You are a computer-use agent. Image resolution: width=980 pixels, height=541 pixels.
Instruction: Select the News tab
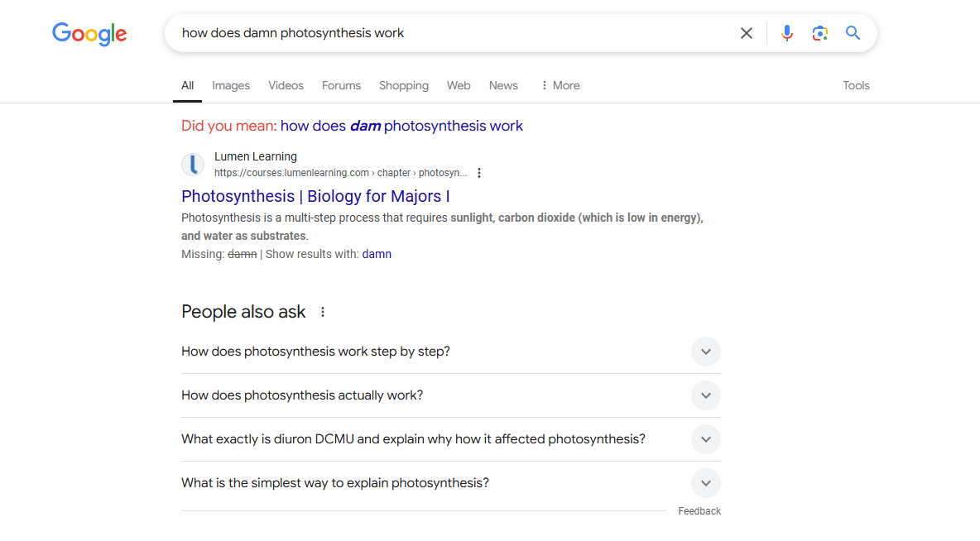pos(503,85)
